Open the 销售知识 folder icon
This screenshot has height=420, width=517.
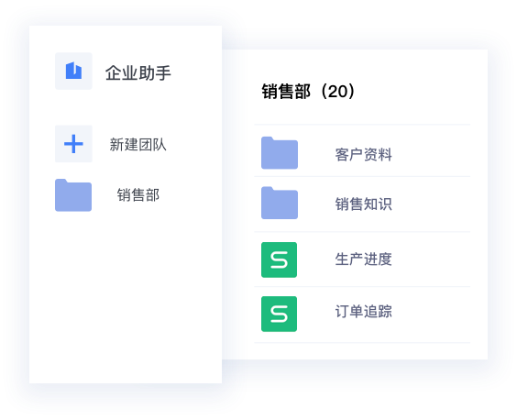tap(280, 203)
